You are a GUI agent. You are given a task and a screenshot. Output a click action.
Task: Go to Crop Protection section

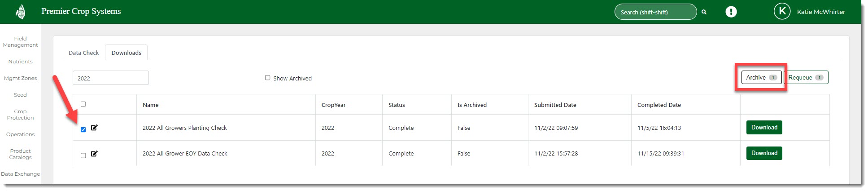coord(20,115)
